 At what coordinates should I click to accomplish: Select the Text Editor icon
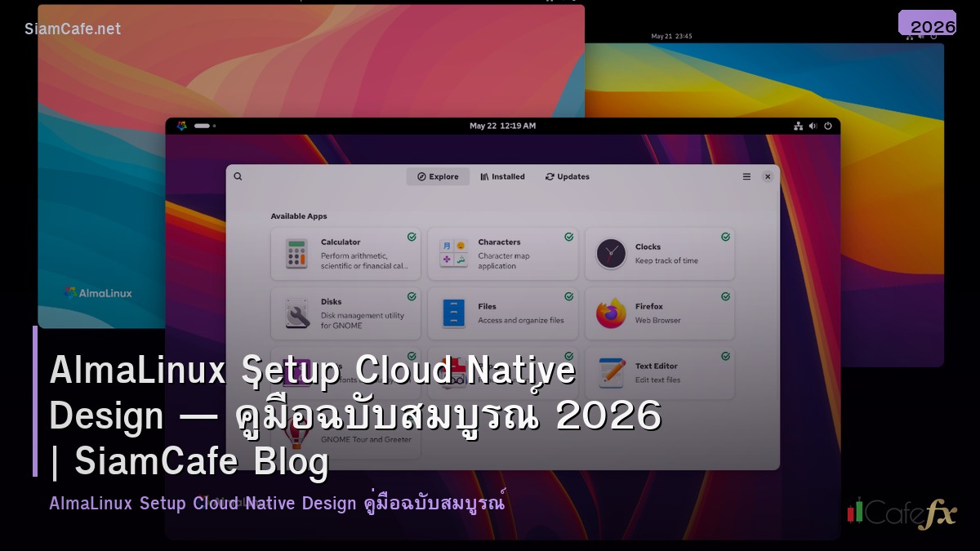coord(610,372)
